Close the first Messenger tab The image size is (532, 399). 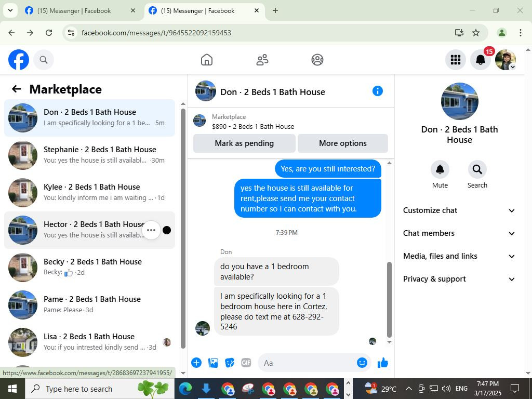[x=133, y=10]
